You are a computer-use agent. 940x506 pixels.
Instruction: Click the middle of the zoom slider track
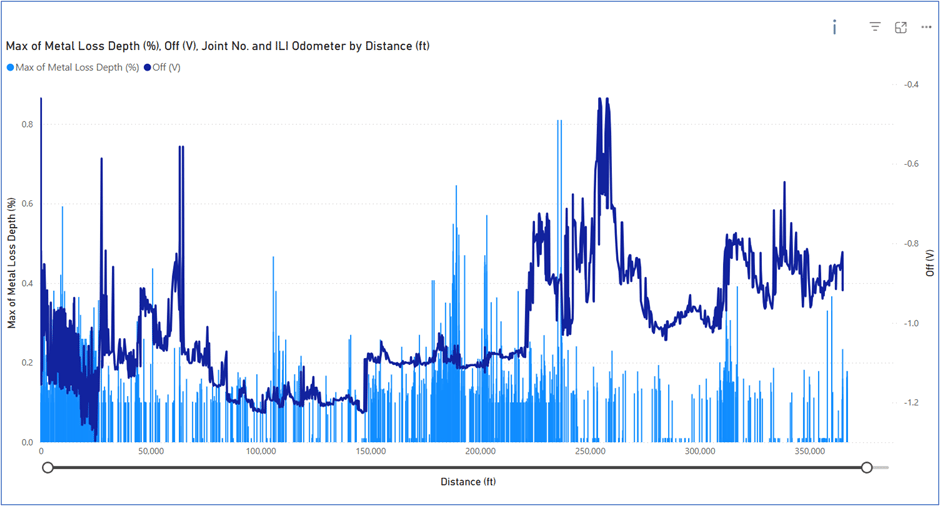(456, 467)
